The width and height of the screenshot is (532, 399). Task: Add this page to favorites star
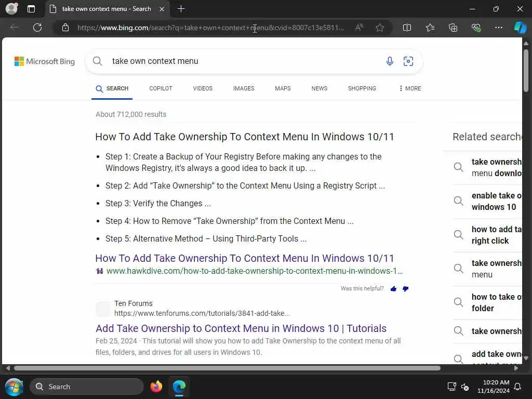(380, 28)
